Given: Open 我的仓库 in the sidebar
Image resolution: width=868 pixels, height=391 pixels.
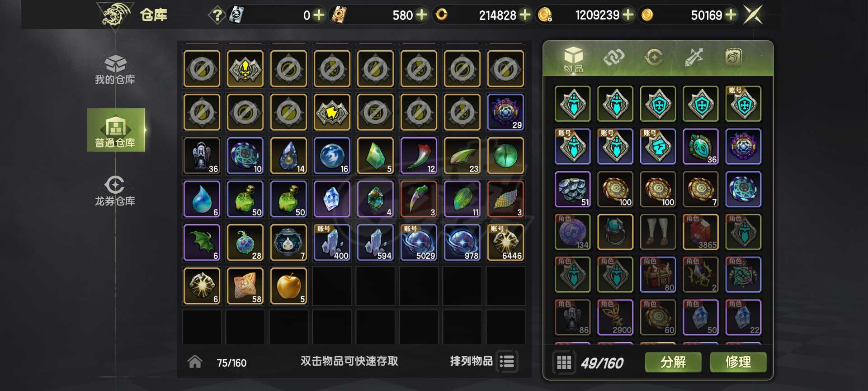Looking at the screenshot, I should coord(115,70).
